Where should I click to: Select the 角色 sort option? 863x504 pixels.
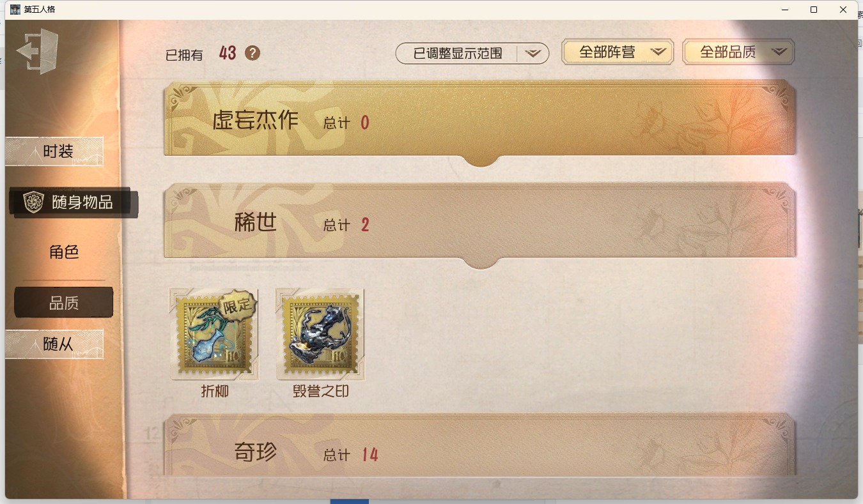pos(64,252)
